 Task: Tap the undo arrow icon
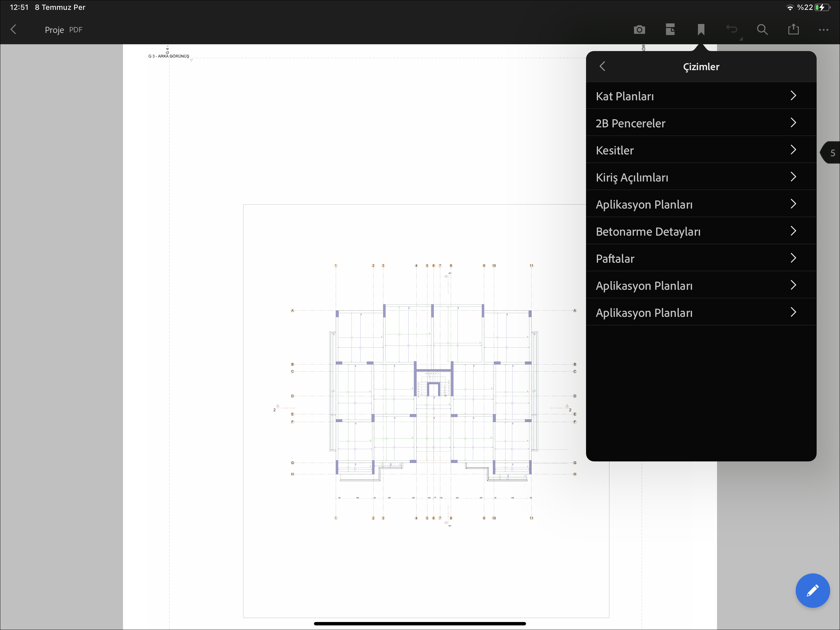731,30
